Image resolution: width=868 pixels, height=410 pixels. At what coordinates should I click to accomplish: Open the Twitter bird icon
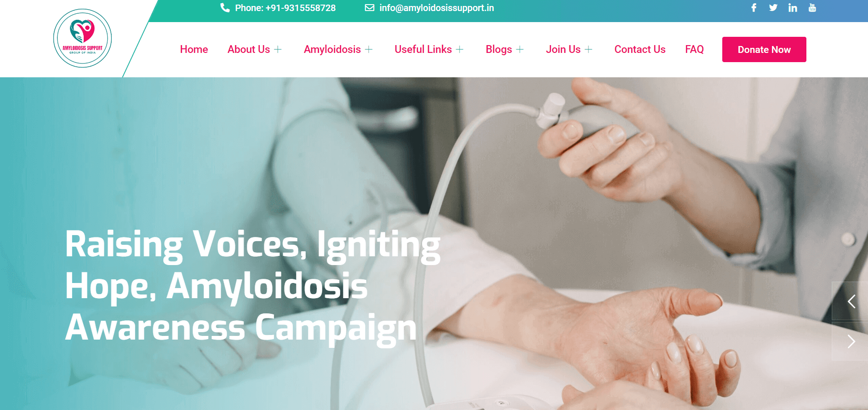coord(773,8)
